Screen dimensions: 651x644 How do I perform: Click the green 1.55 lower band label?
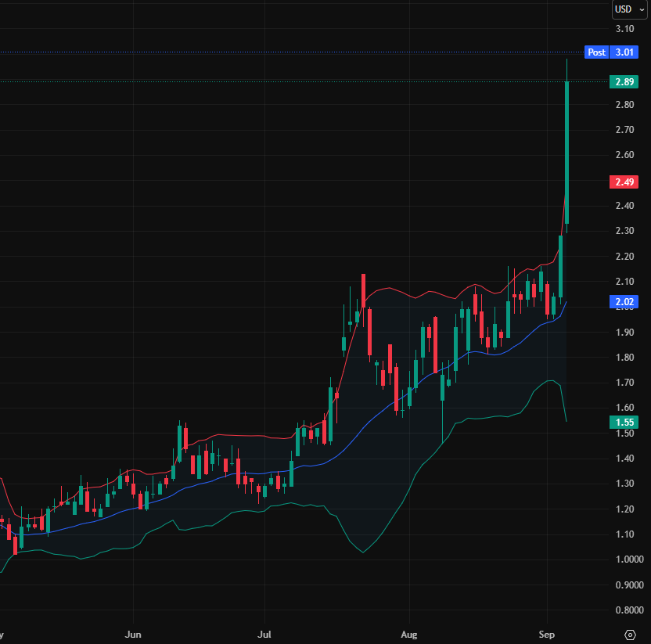[624, 423]
